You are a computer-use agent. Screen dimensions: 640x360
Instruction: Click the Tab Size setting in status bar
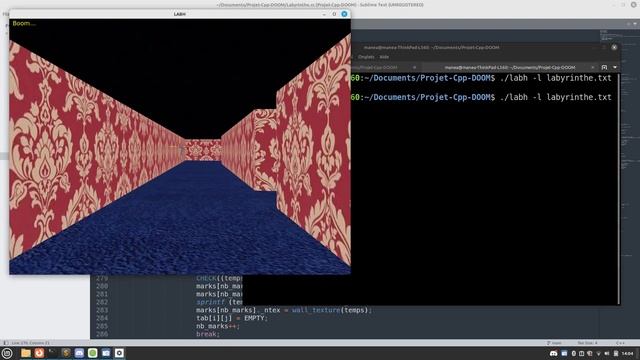587,343
